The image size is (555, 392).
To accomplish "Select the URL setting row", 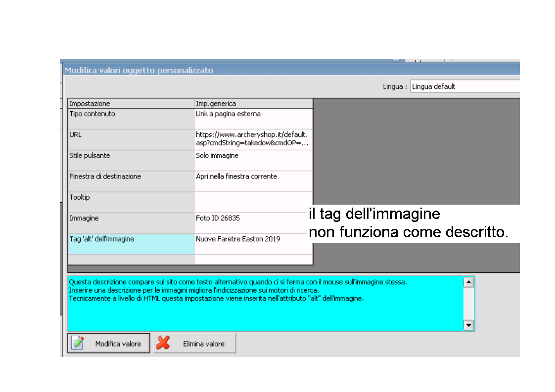I will pos(190,140).
